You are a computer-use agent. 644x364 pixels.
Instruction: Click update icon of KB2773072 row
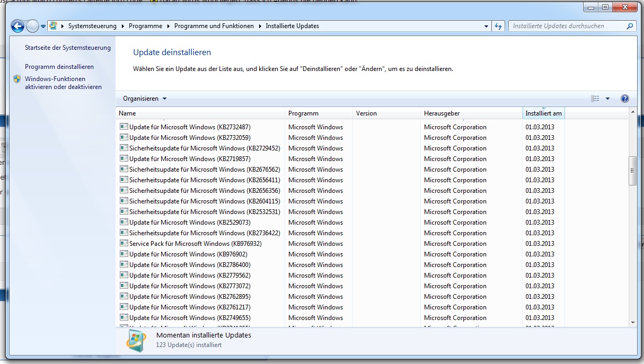click(x=124, y=286)
